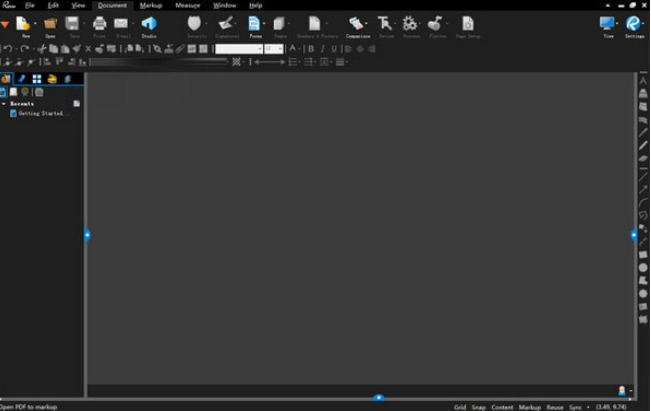The width and height of the screenshot is (651, 411).
Task: Expand the left panel handle
Action: click(x=87, y=235)
